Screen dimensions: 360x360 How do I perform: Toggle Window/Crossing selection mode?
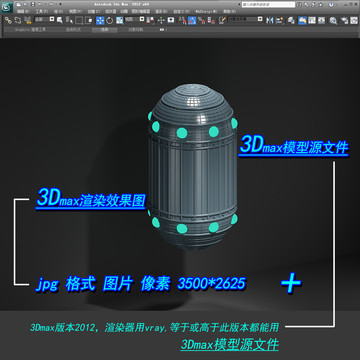pyautogui.click(x=89, y=20)
